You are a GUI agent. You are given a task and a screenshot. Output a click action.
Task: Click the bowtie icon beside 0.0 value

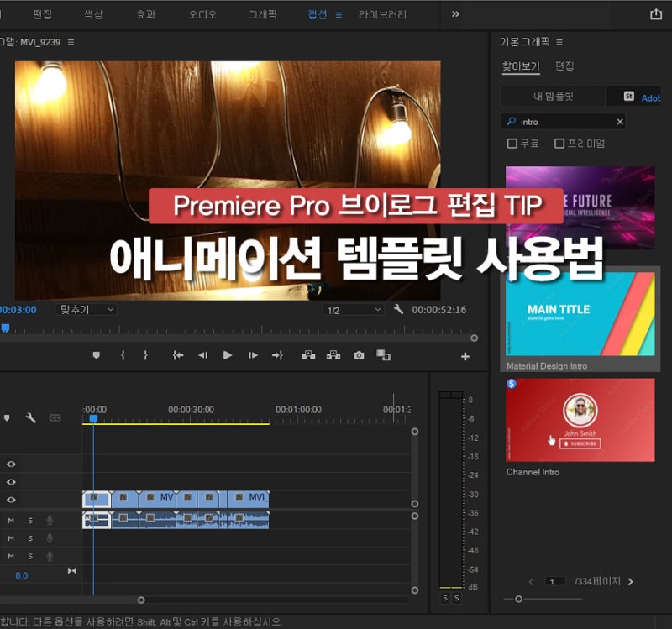72,571
